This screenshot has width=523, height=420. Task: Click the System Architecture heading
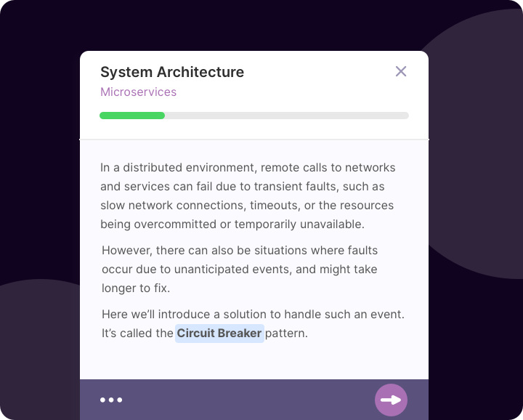click(172, 72)
